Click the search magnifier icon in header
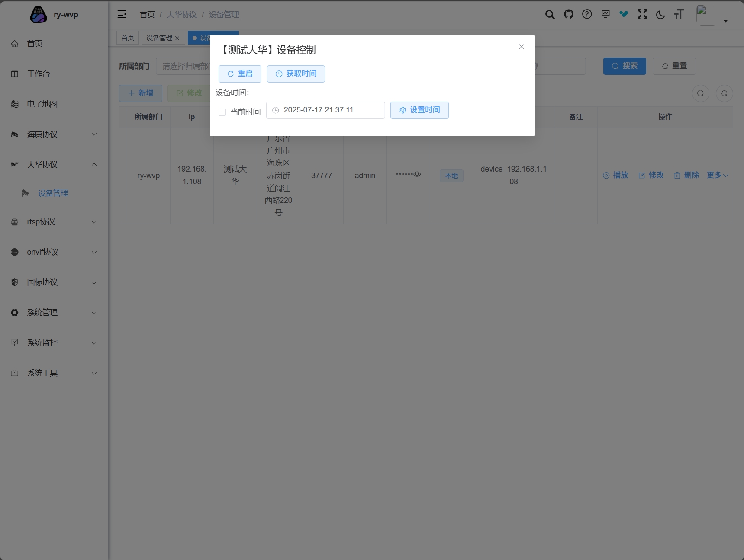Image resolution: width=744 pixels, height=560 pixels. tap(550, 15)
